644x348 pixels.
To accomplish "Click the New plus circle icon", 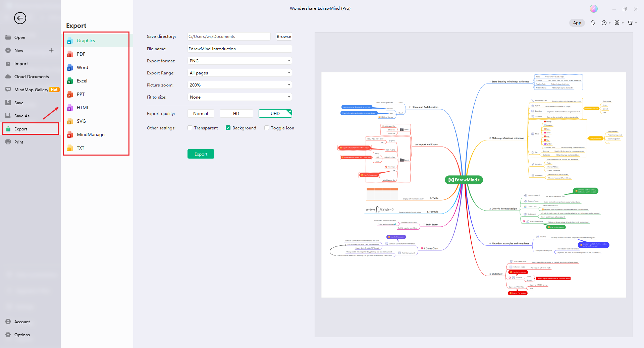I will [8, 50].
